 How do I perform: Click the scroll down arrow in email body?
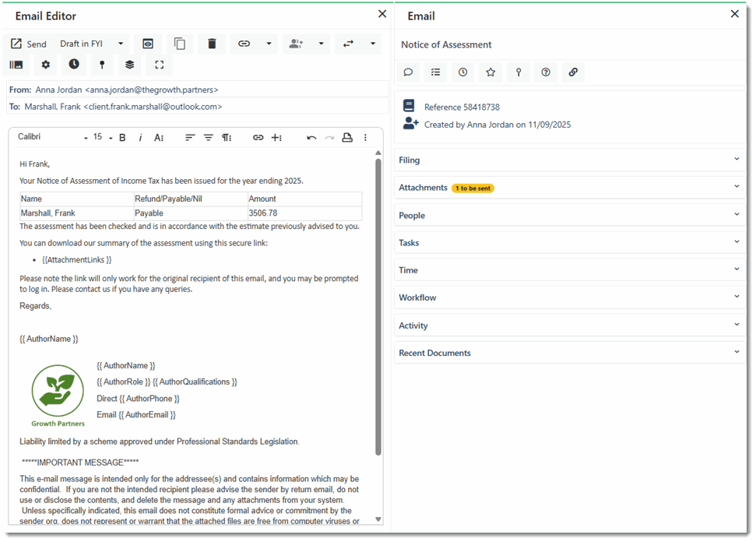coord(378,519)
